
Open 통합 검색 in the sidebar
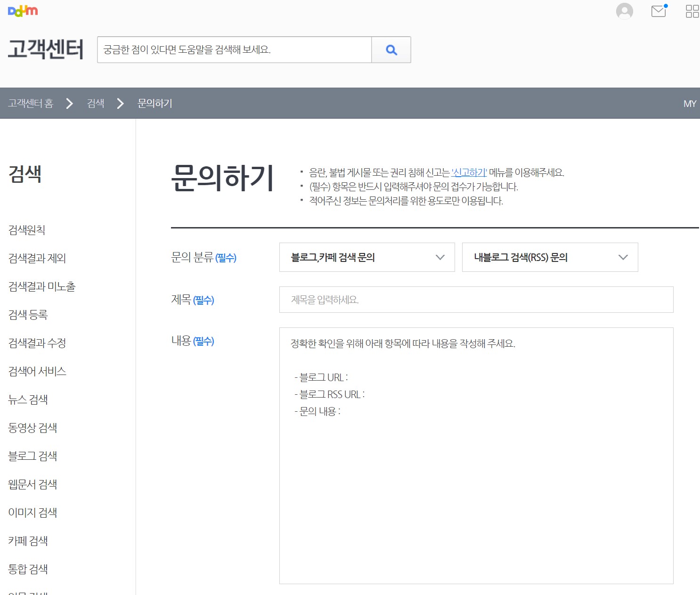pos(28,569)
